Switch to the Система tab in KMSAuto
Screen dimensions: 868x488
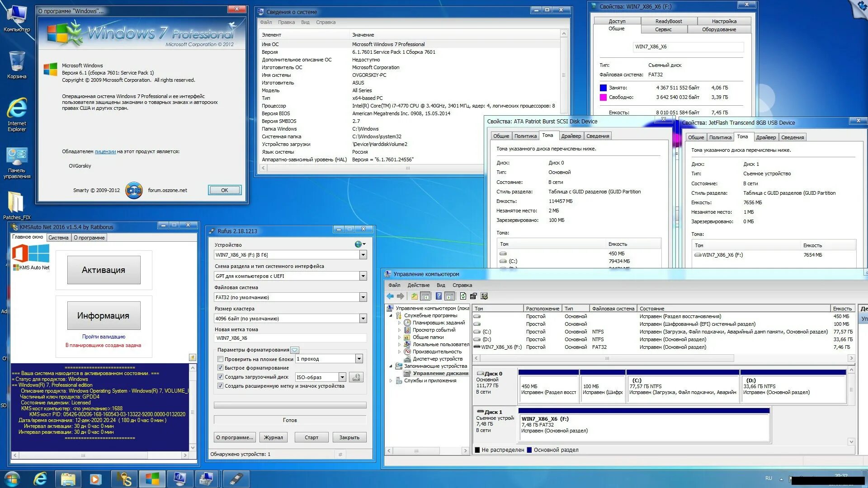(58, 238)
